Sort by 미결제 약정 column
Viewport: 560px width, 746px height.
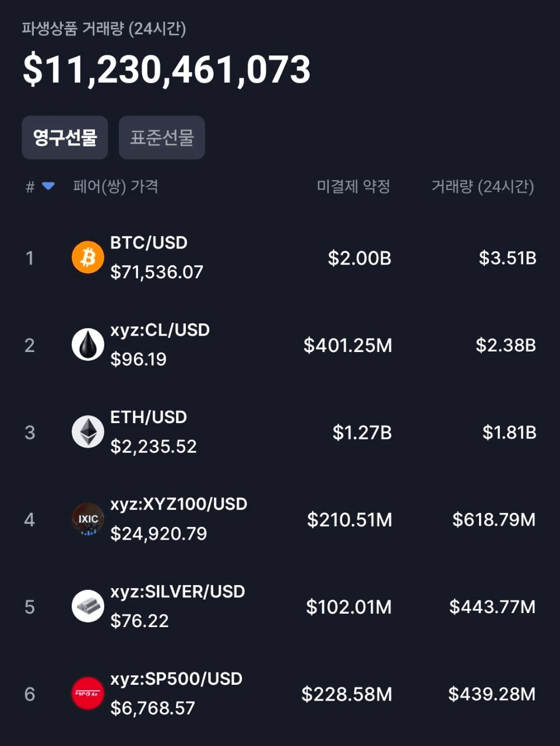[353, 186]
